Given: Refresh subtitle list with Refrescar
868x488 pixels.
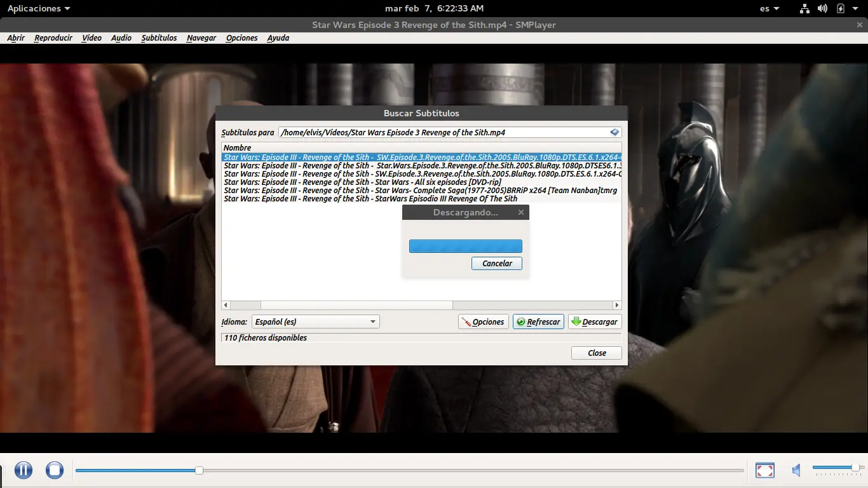Looking at the screenshot, I should coord(538,322).
